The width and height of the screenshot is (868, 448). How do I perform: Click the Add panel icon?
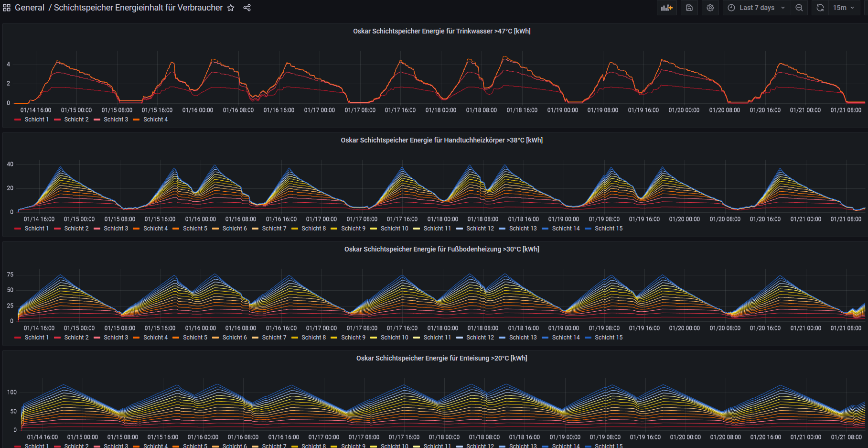(666, 8)
